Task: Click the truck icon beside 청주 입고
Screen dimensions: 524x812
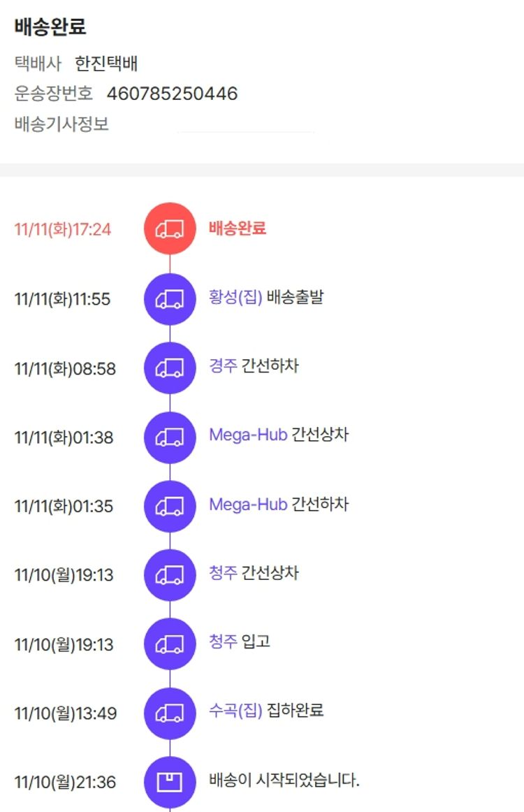Action: click(x=170, y=644)
